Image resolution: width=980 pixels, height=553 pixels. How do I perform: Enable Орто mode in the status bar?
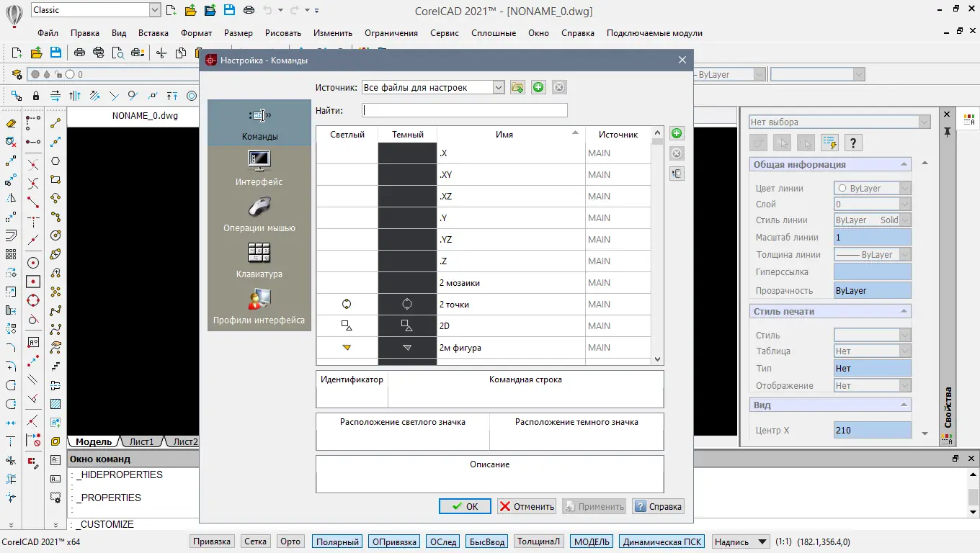click(290, 541)
